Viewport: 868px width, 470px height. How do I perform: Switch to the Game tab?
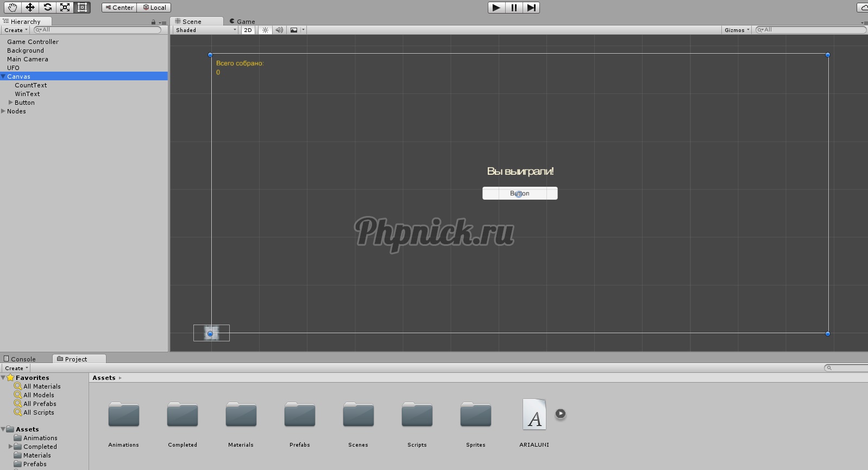(242, 21)
